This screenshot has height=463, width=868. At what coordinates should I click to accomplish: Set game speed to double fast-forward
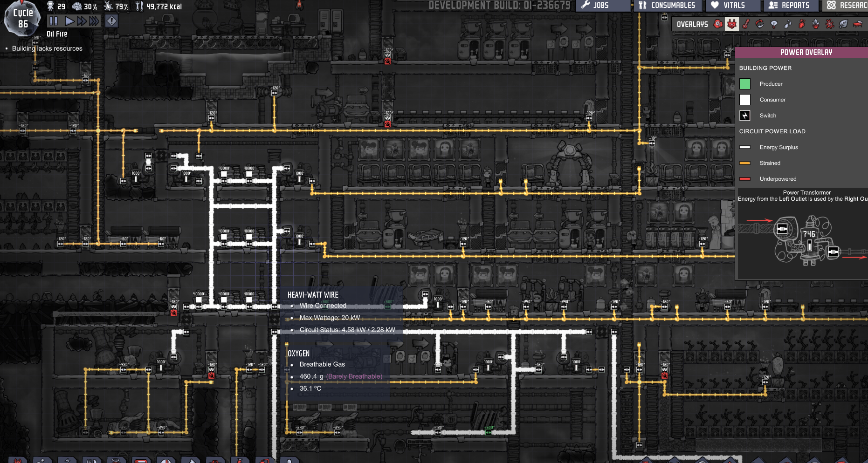pos(82,21)
